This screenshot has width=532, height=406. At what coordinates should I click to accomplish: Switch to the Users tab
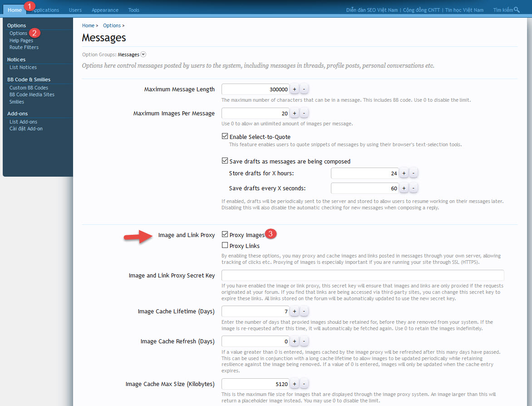coord(75,10)
